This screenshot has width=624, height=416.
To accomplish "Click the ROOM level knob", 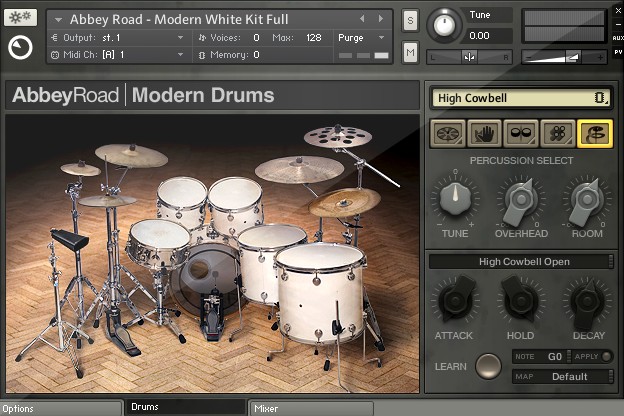I will (587, 199).
